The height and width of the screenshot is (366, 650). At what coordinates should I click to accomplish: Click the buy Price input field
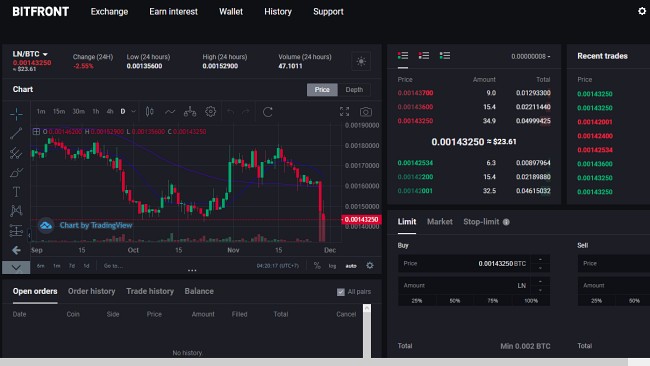point(474,264)
